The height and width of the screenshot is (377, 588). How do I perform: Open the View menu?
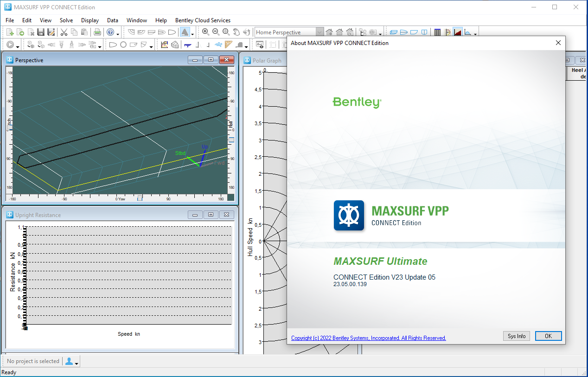pos(45,20)
